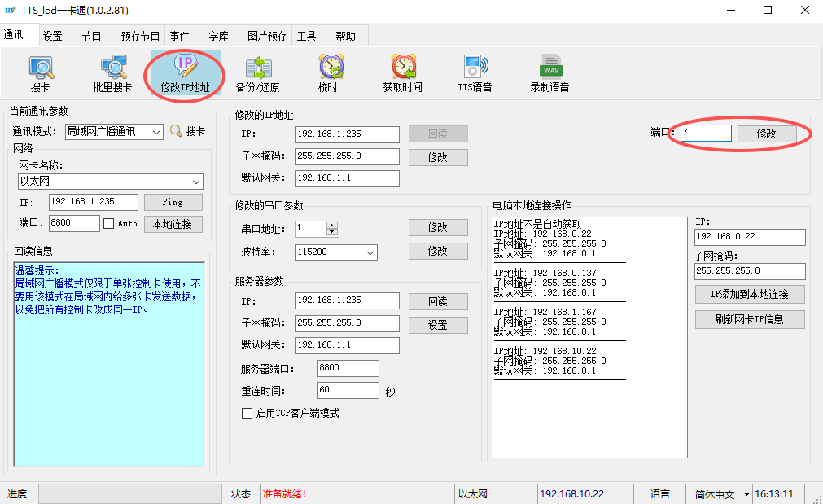This screenshot has height=504, width=823.
Task: Open the 图片预存 tab
Action: click(x=267, y=36)
